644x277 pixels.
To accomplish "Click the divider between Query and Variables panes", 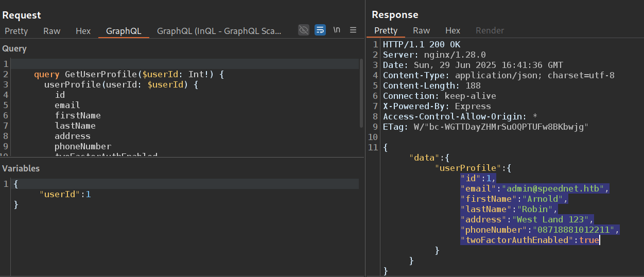I will click(x=180, y=158).
